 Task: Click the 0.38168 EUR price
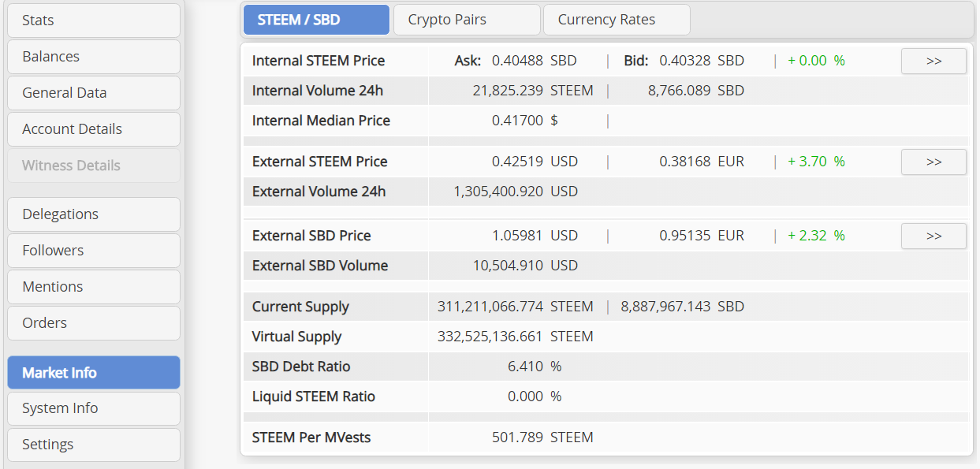(x=702, y=162)
